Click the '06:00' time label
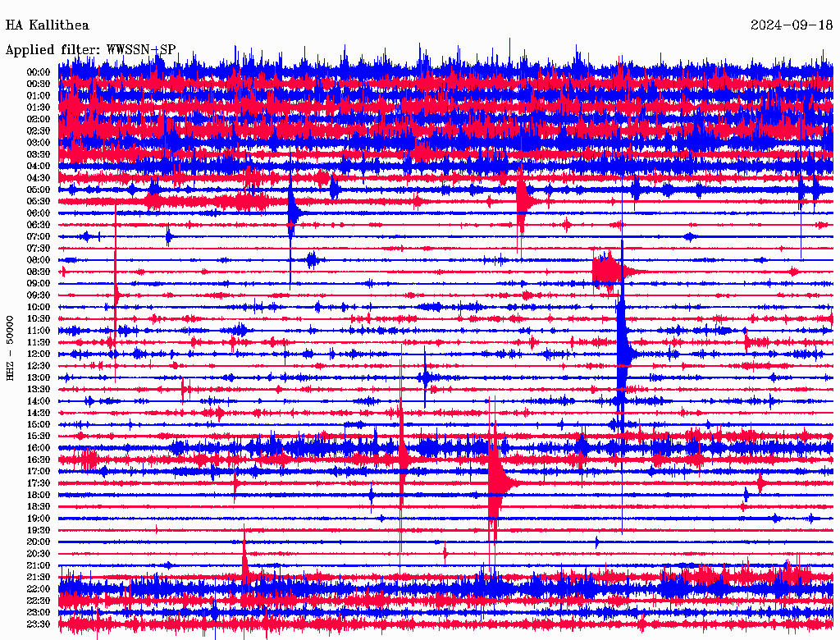This screenshot has height=640, width=840. 39,213
